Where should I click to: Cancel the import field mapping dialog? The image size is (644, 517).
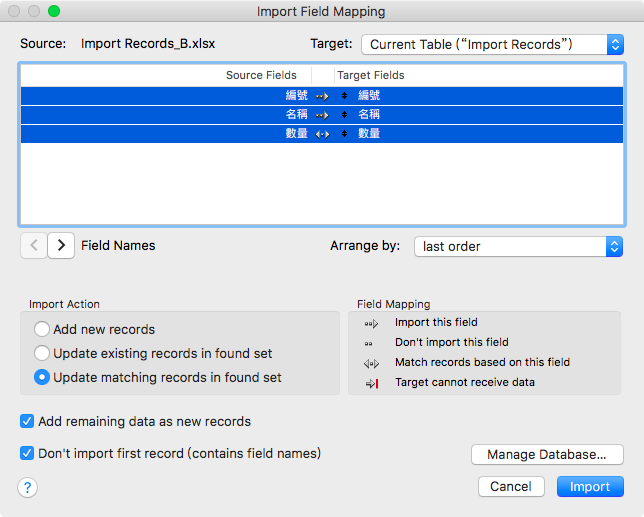511,487
